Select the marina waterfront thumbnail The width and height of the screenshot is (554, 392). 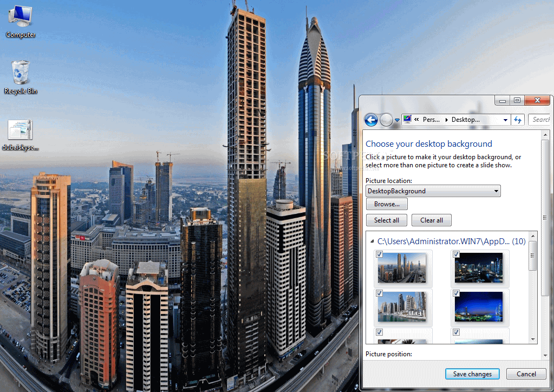coord(402,306)
